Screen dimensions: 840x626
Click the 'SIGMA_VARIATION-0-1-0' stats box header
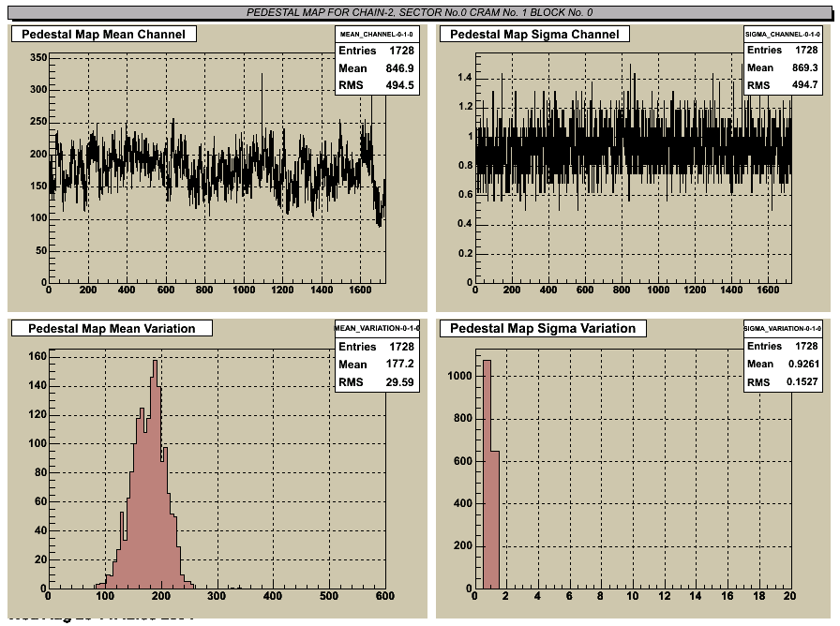pyautogui.click(x=783, y=328)
